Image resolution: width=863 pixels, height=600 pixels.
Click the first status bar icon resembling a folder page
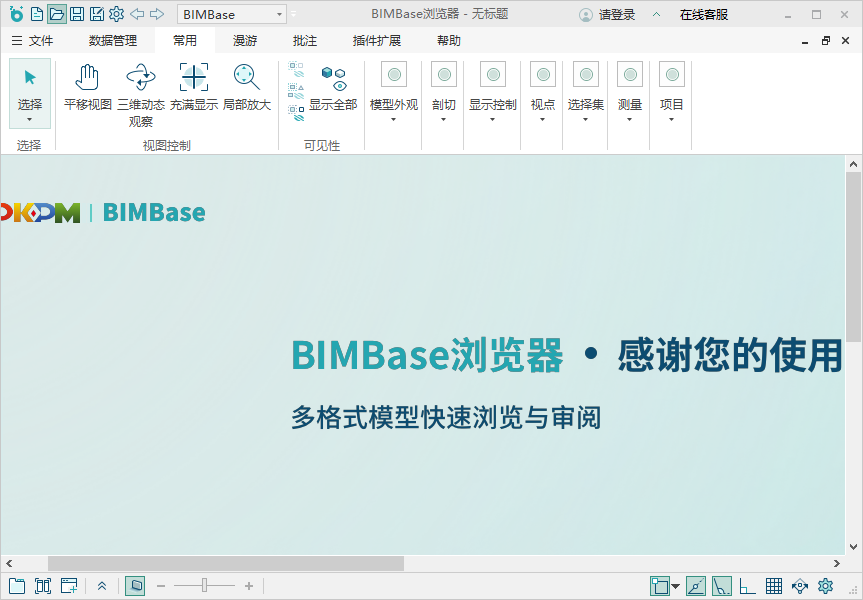click(x=17, y=586)
